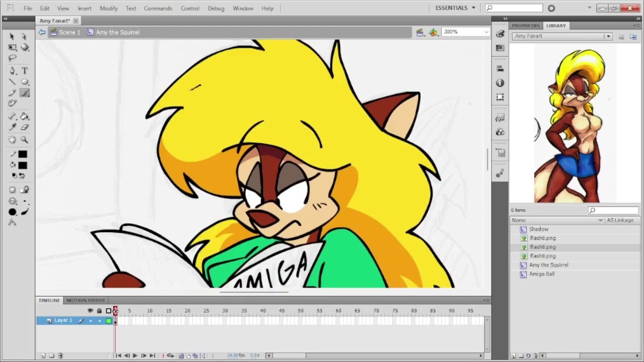Open the ESSENTIALS workspace dropdown
Image resolution: width=644 pixels, height=362 pixels.
click(x=455, y=8)
